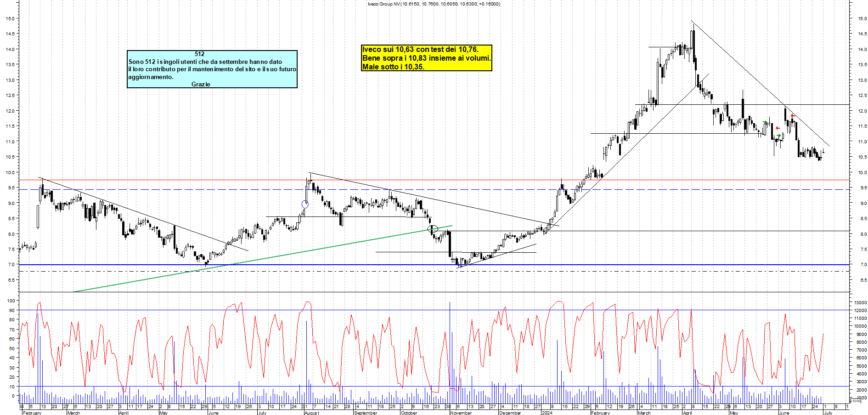This screenshot has height=415, width=868.
Task: Select the 'Male sotto i 10,35.' line
Action: point(393,67)
